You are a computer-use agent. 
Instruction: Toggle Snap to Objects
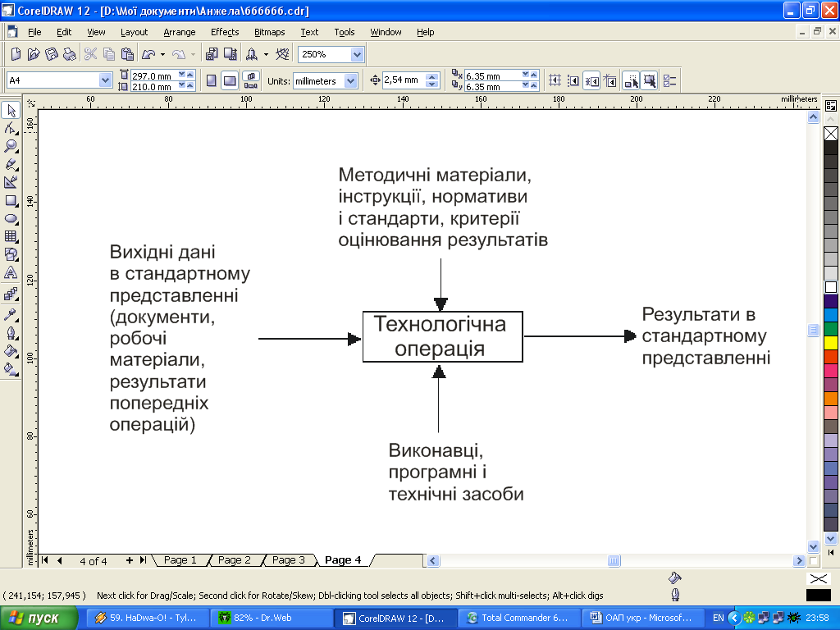(591, 81)
